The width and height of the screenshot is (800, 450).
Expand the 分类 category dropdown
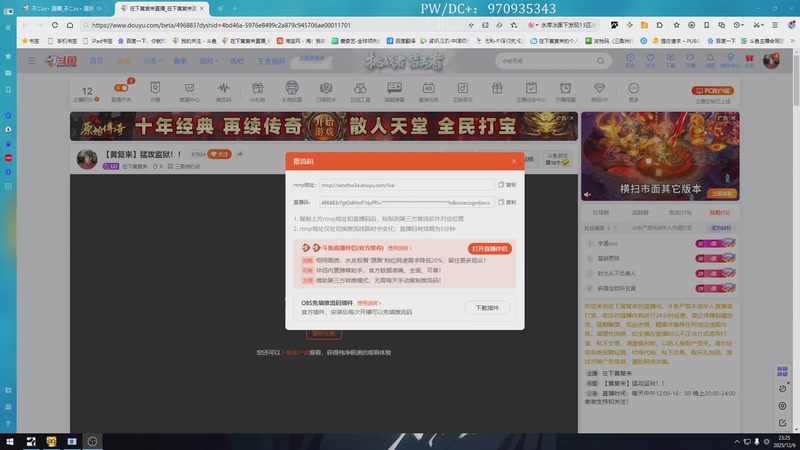click(x=152, y=61)
